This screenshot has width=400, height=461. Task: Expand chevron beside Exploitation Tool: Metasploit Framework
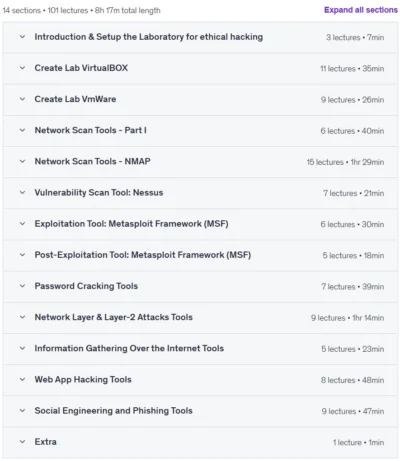coord(22,224)
